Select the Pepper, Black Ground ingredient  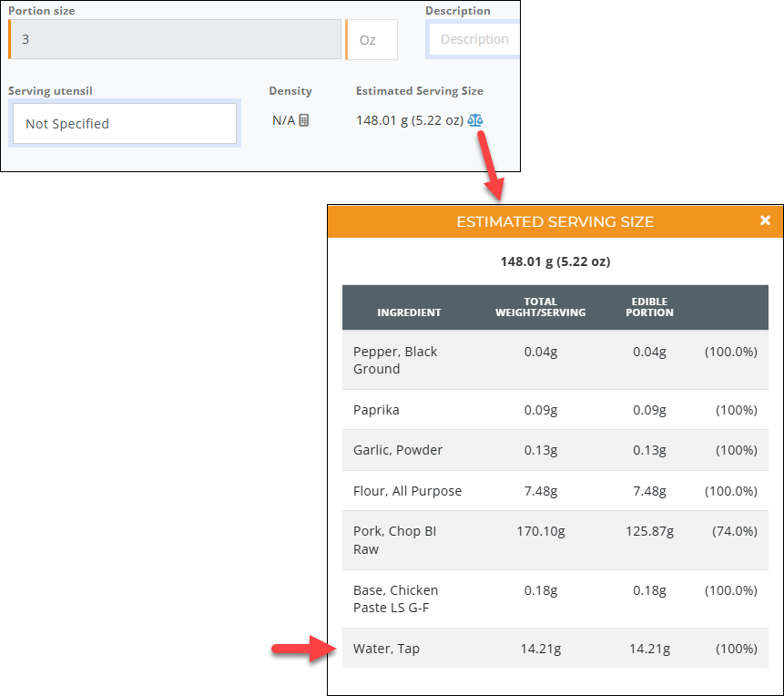[395, 360]
